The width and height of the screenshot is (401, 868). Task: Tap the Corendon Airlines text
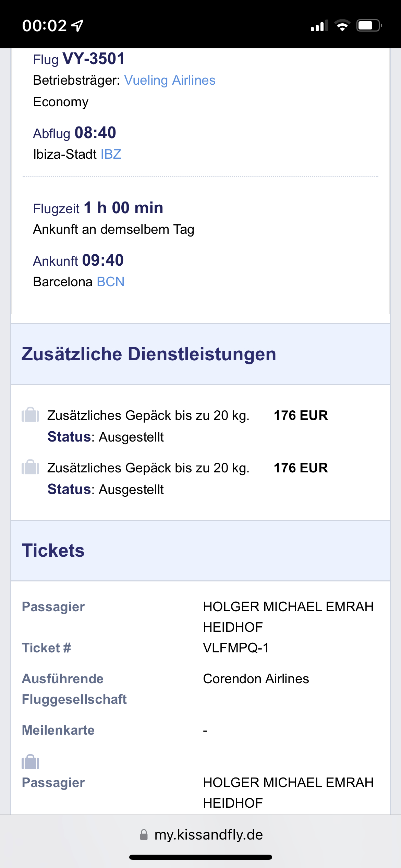[x=256, y=679]
